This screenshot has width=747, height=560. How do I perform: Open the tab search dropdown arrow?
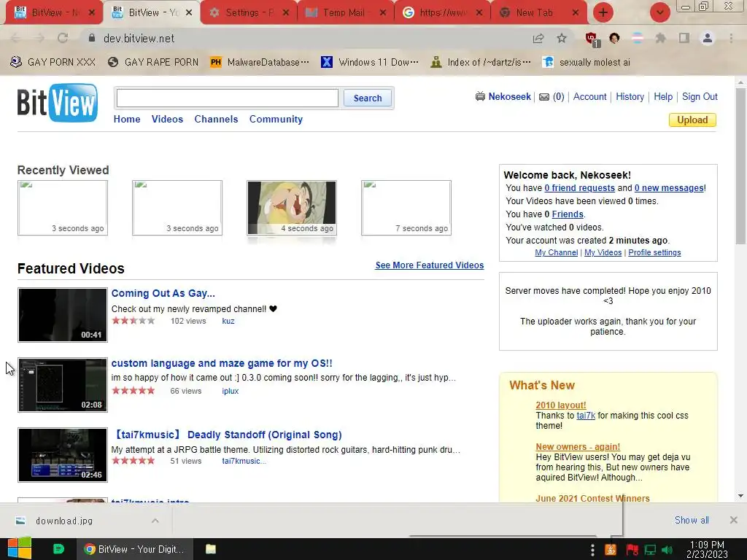[659, 12]
